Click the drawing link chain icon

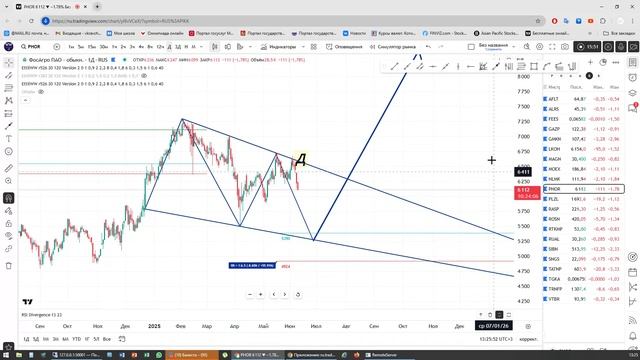[x=9, y=249]
